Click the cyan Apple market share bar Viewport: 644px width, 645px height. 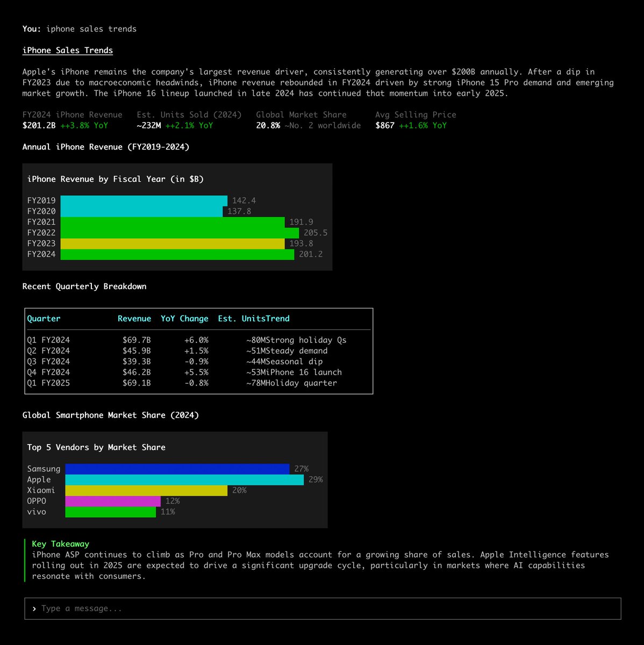184,479
